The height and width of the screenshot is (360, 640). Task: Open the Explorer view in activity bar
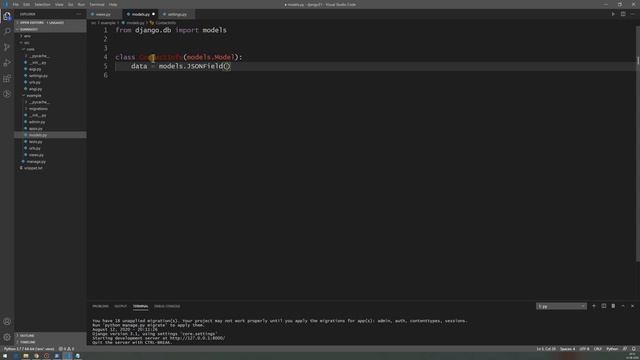coord(7,16)
